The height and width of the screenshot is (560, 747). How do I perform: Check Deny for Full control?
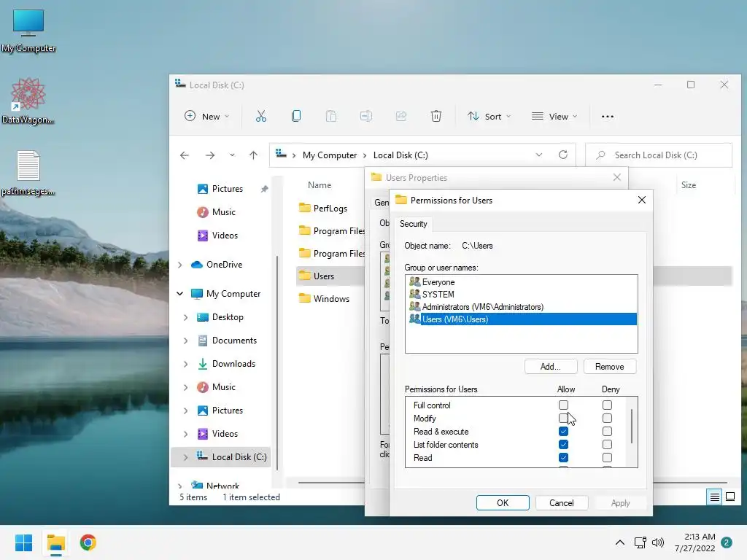(607, 405)
